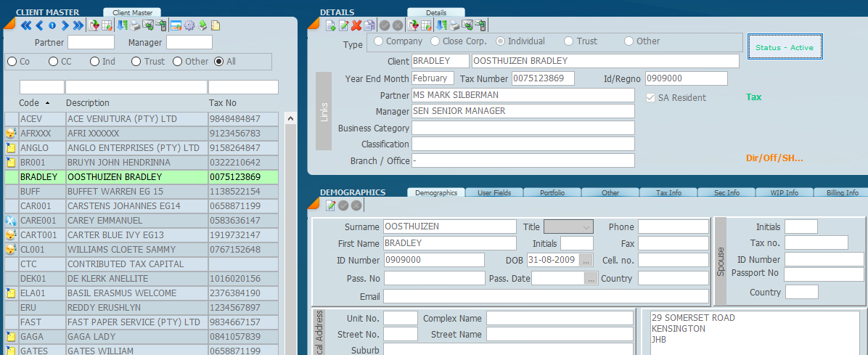Open the Pass. Date picker button
868x355 pixels.
[591, 278]
